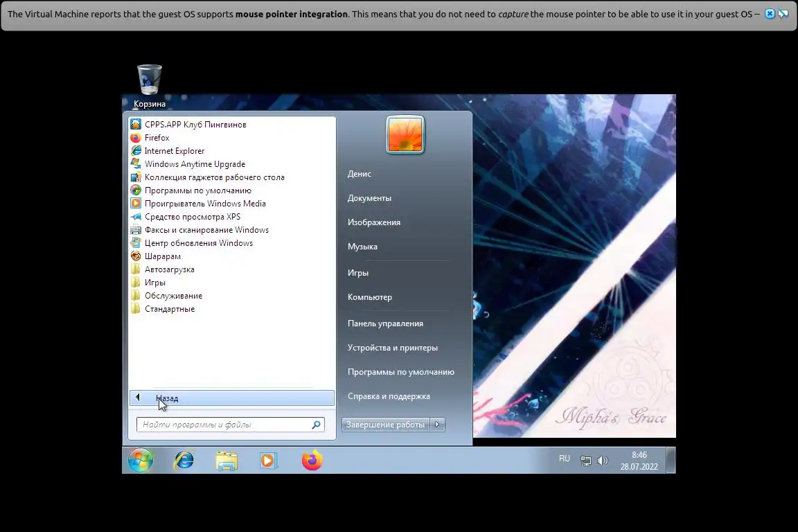Expand the Стандартные folder
798x532 pixels.
pos(170,309)
